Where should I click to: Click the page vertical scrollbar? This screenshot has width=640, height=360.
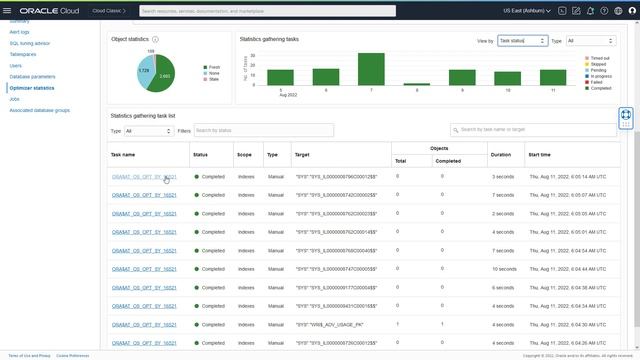point(637,229)
